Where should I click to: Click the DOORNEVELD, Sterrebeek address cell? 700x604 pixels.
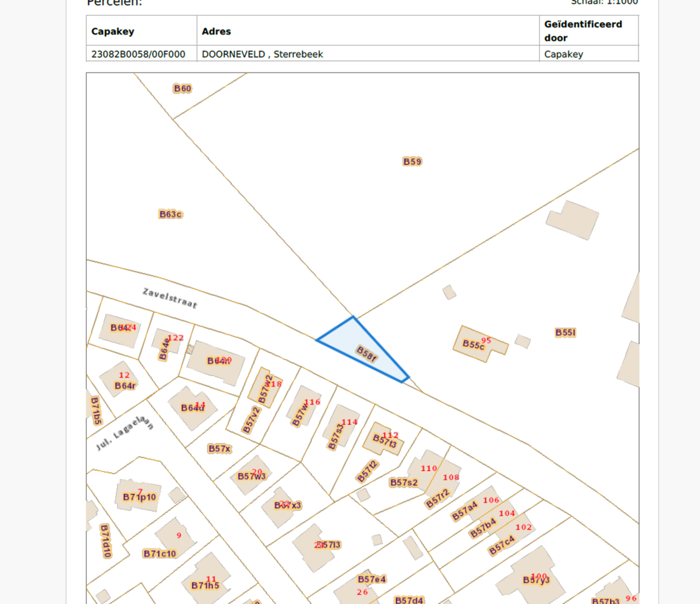(262, 54)
